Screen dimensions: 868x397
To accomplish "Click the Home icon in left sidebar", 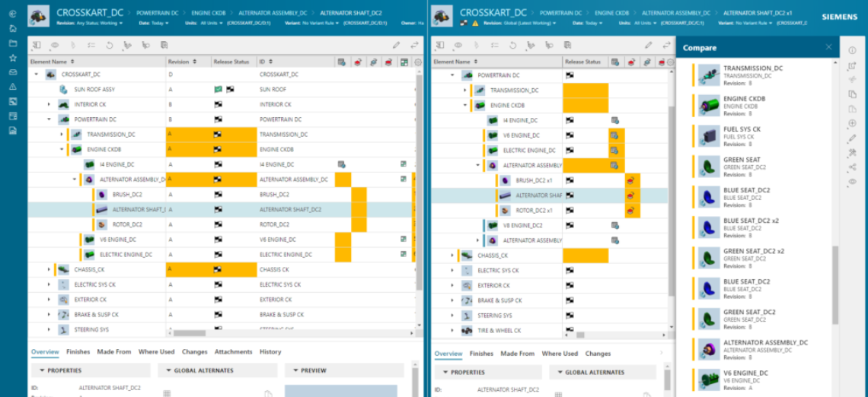I will click(13, 28).
